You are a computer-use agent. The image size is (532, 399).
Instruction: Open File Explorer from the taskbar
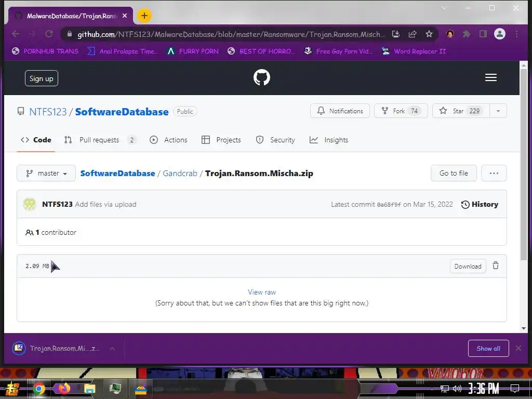click(x=89, y=389)
